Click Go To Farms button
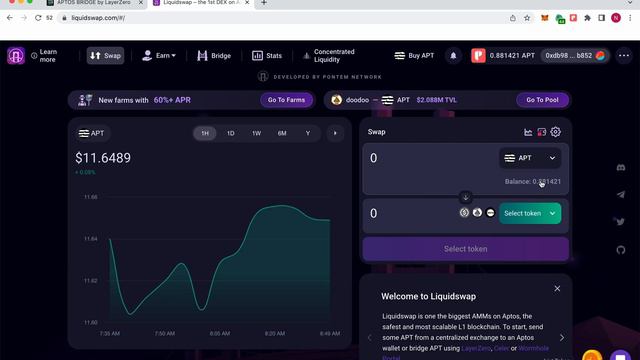Viewport: 640px width, 360px height. [286, 100]
